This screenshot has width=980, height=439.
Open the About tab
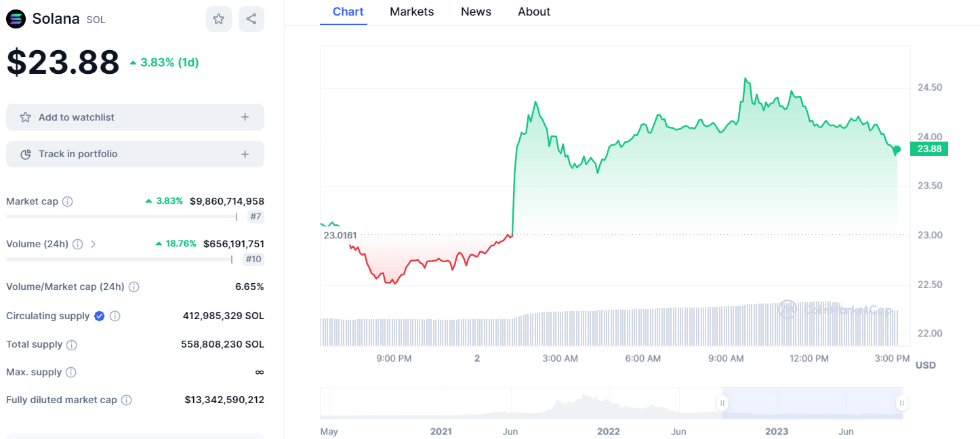coord(534,12)
